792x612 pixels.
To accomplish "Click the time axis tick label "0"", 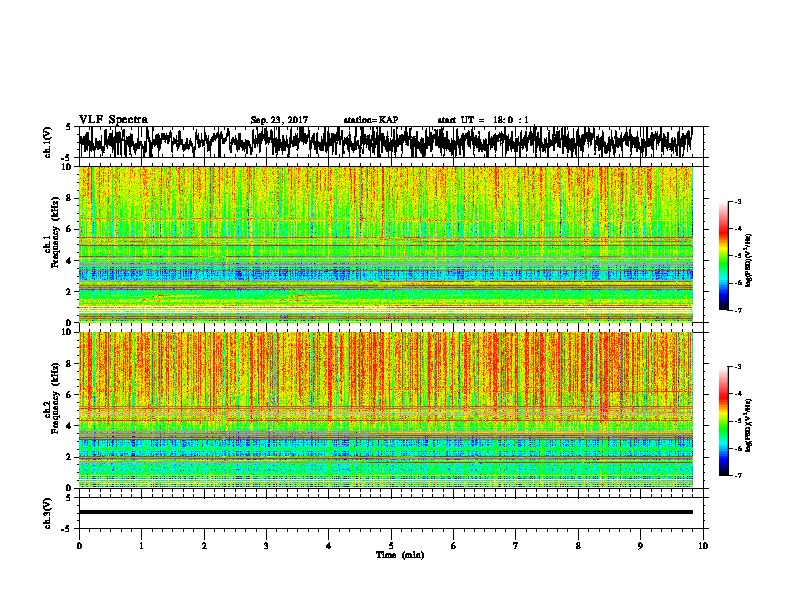I will pyautogui.click(x=79, y=546).
